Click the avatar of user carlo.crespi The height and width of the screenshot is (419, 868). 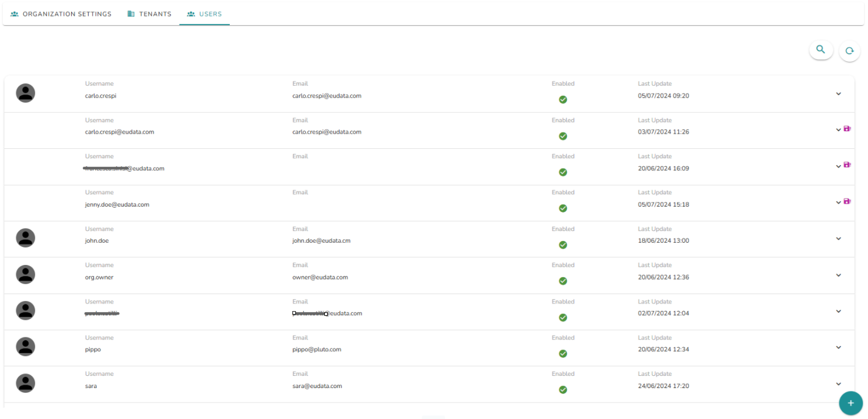pos(26,93)
